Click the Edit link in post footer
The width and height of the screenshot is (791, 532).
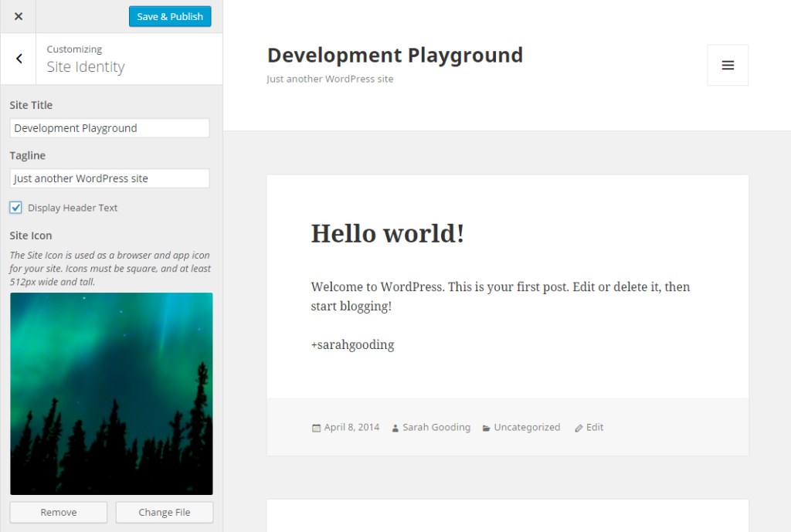point(595,427)
